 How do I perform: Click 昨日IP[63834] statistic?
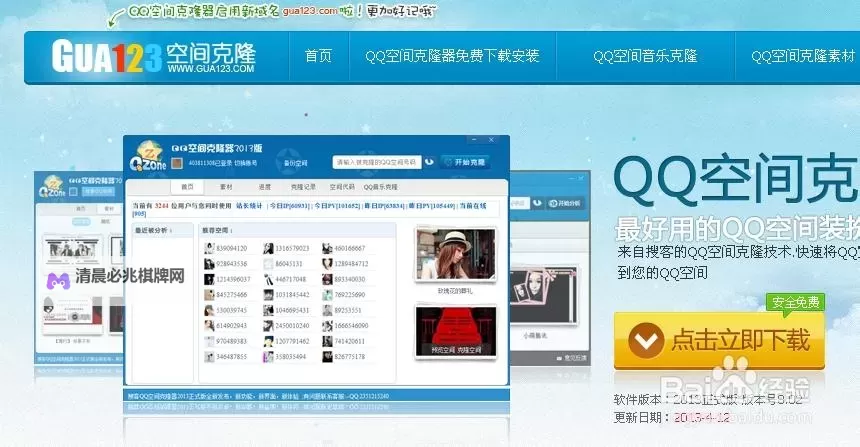(x=384, y=206)
